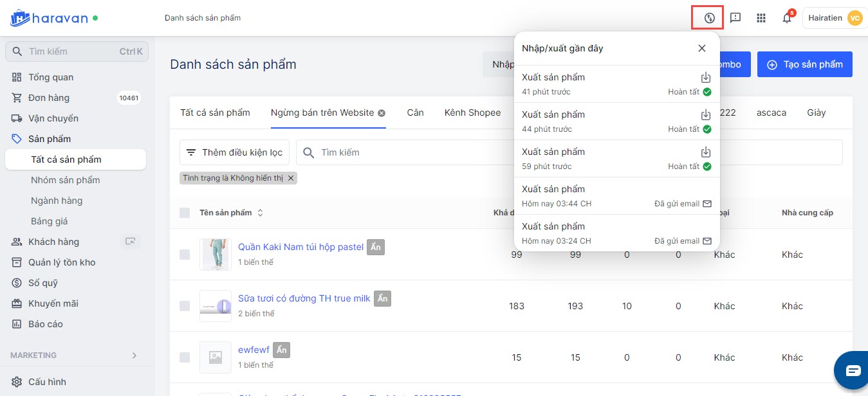
Task: Click the Nhà cung cấp column header
Action: pos(808,213)
